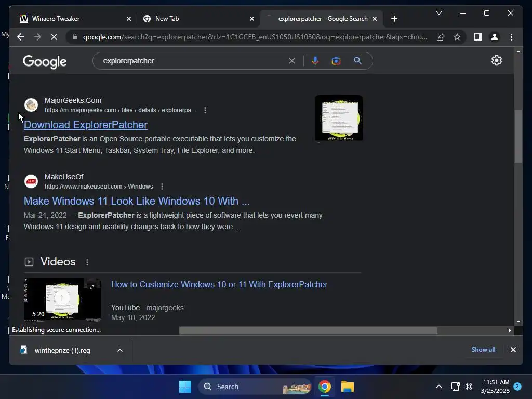
Task: Open the notification badge showing 2
Action: [517, 386]
